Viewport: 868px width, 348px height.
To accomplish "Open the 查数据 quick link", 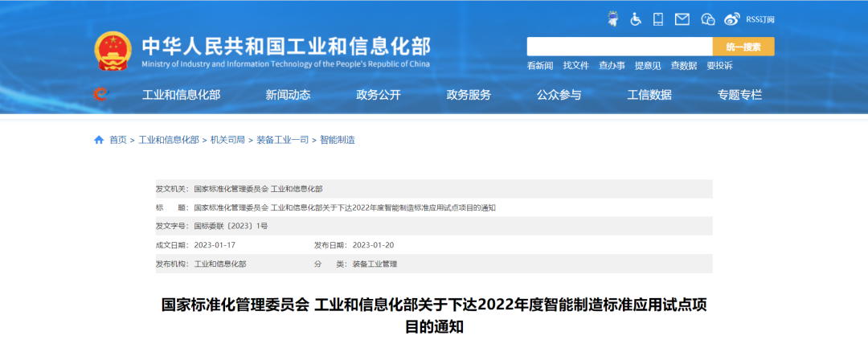I will pyautogui.click(x=684, y=65).
